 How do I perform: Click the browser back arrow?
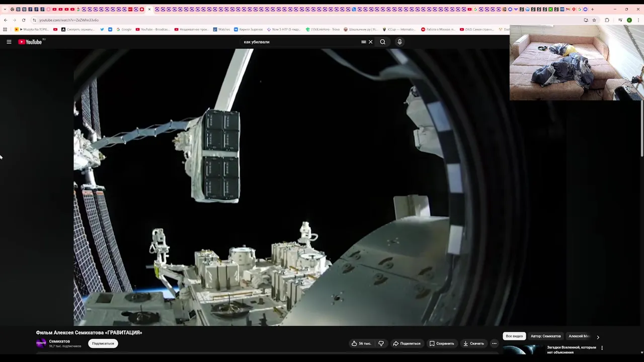6,20
